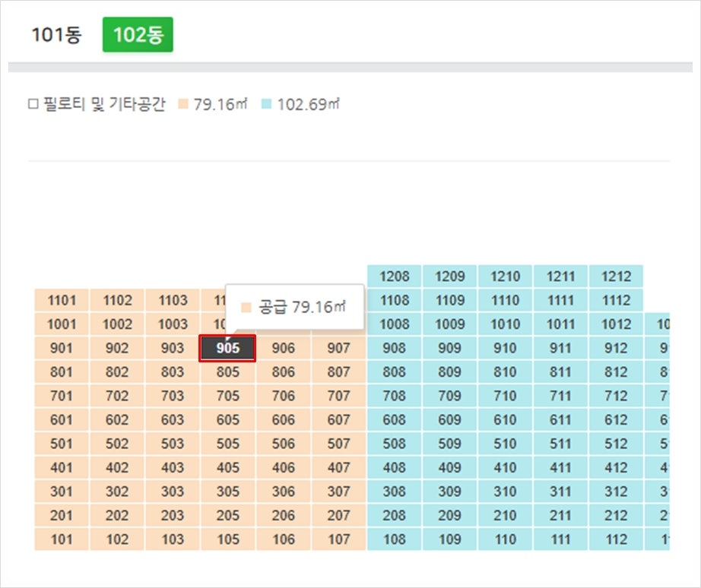Screen dimensions: 701x588
Task: Select unit 907
Action: point(338,348)
